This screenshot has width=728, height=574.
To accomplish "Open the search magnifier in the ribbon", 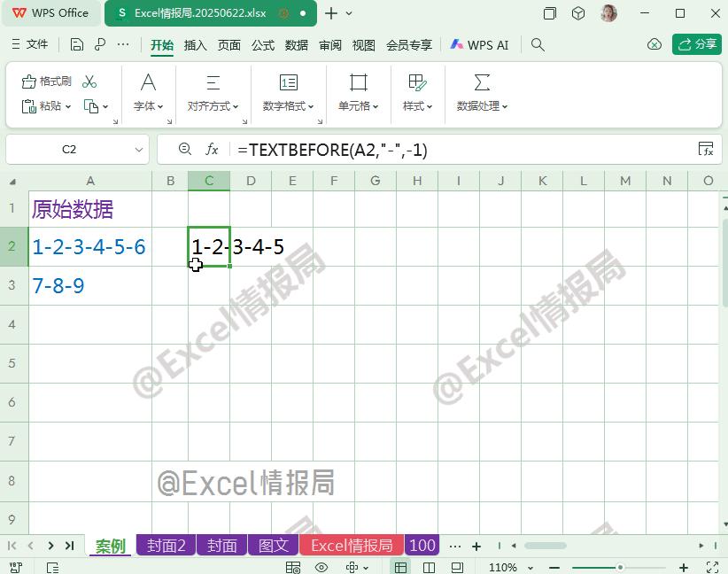I will 538,43.
